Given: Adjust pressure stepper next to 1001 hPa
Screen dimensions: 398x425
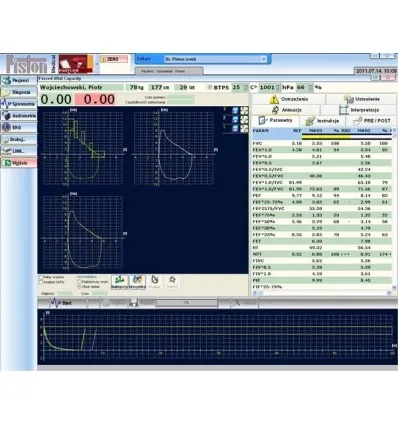Looking at the screenshot, I should pyautogui.click(x=278, y=87).
